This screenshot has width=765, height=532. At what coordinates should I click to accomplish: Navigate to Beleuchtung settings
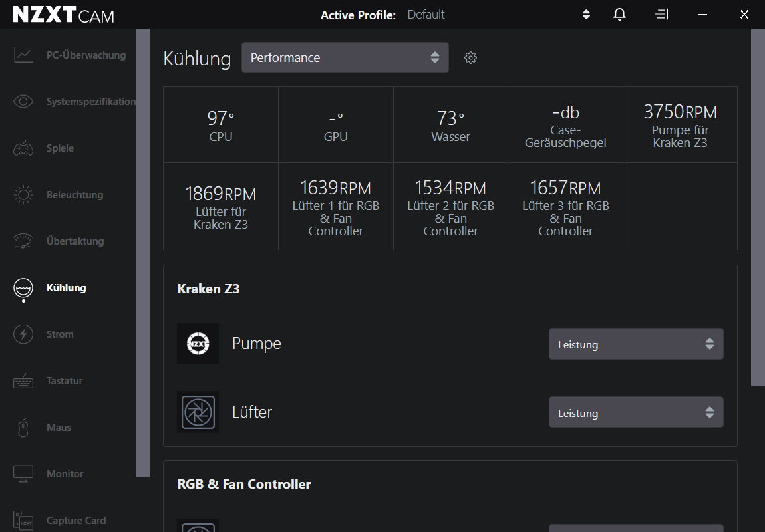click(x=75, y=195)
